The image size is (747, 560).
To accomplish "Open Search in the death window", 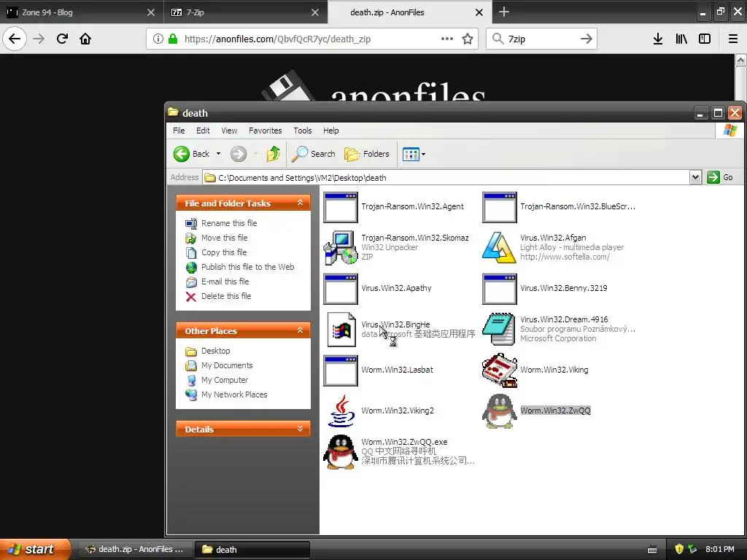I will (314, 154).
